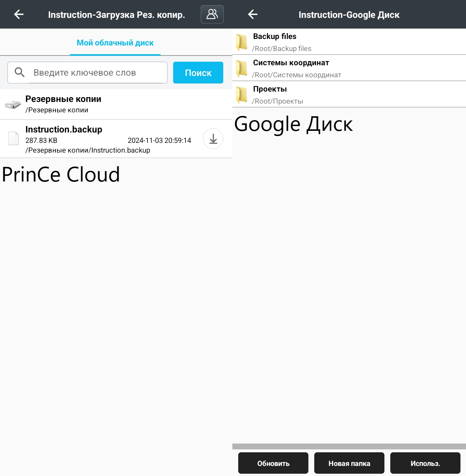Click the path /Root/Backup files
Image resolution: width=466 pixels, height=476 pixels.
coord(282,49)
